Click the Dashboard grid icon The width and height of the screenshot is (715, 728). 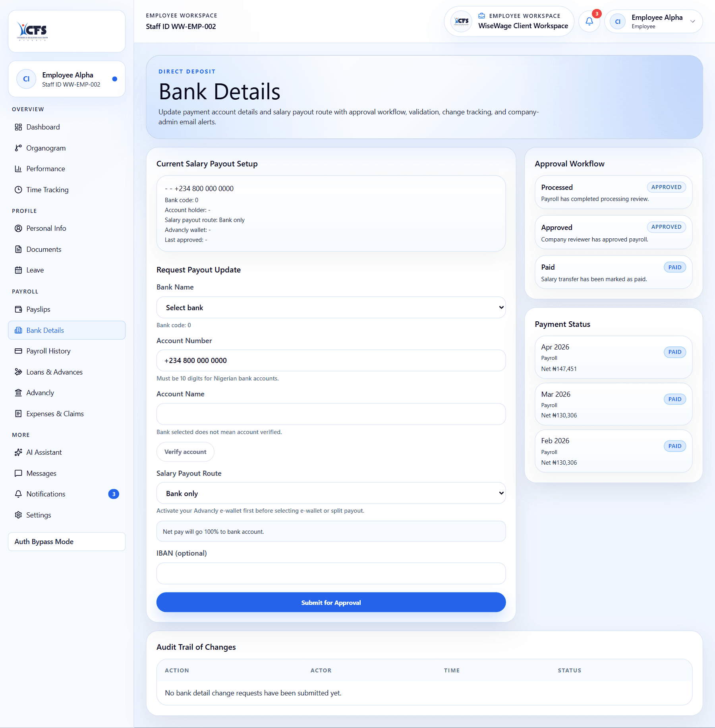click(18, 127)
